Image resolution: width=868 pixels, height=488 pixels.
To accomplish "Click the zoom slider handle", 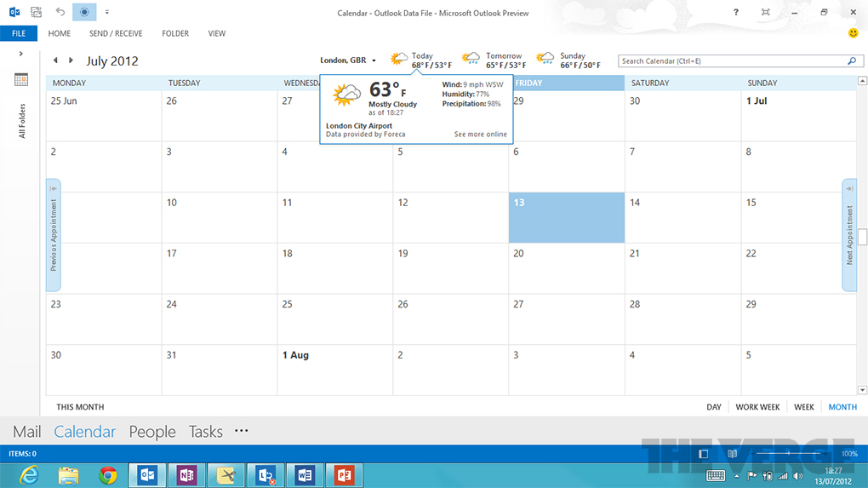I will tap(789, 454).
